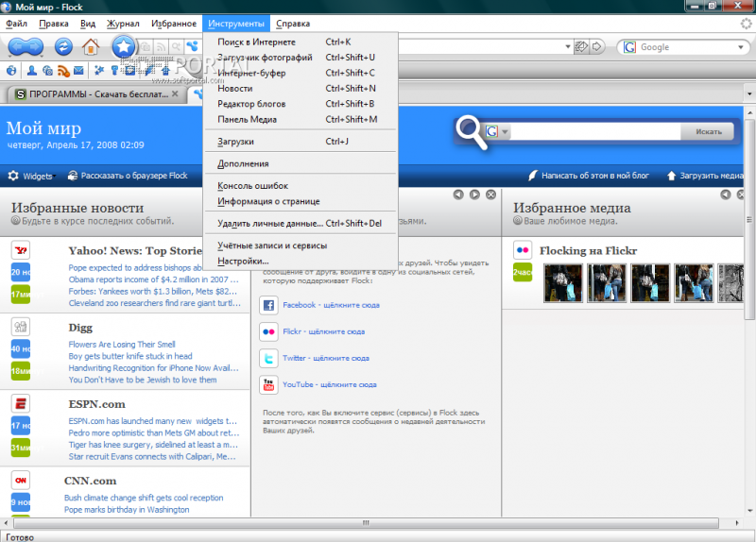Click the large magnifying glass search icon
Image resolution: width=756 pixels, height=542 pixels.
tap(471, 131)
